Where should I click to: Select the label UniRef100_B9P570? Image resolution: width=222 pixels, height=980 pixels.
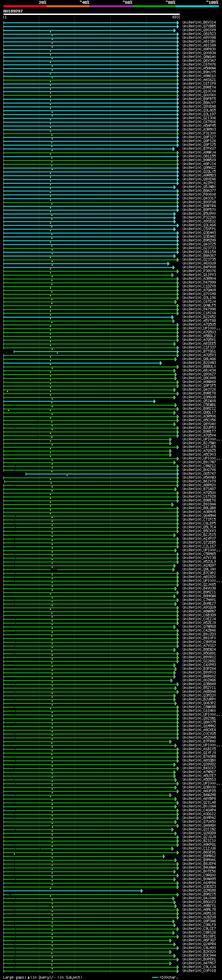point(199,210)
